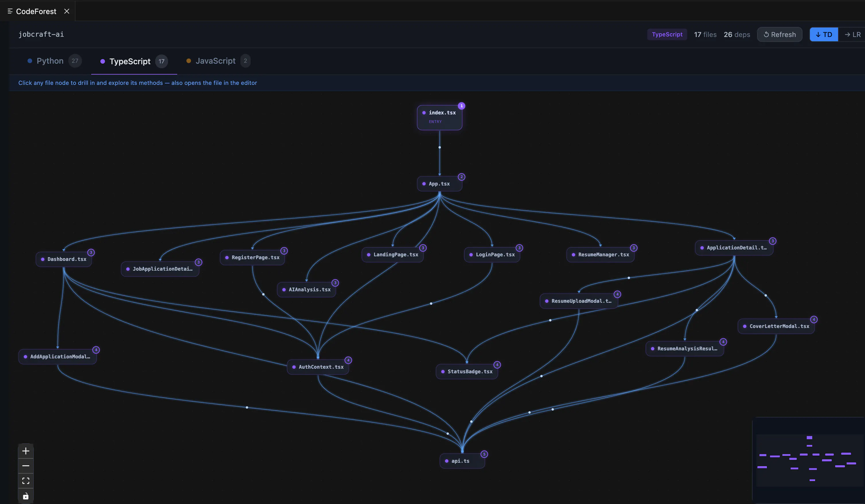This screenshot has height=504, width=865.
Task: Click the TypeScript badge in the header
Action: [667, 35]
